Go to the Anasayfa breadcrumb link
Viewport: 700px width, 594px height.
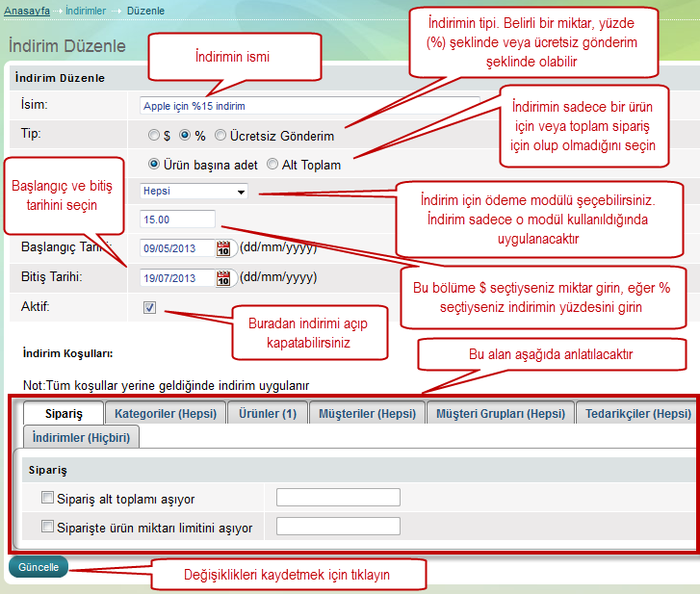click(x=25, y=11)
